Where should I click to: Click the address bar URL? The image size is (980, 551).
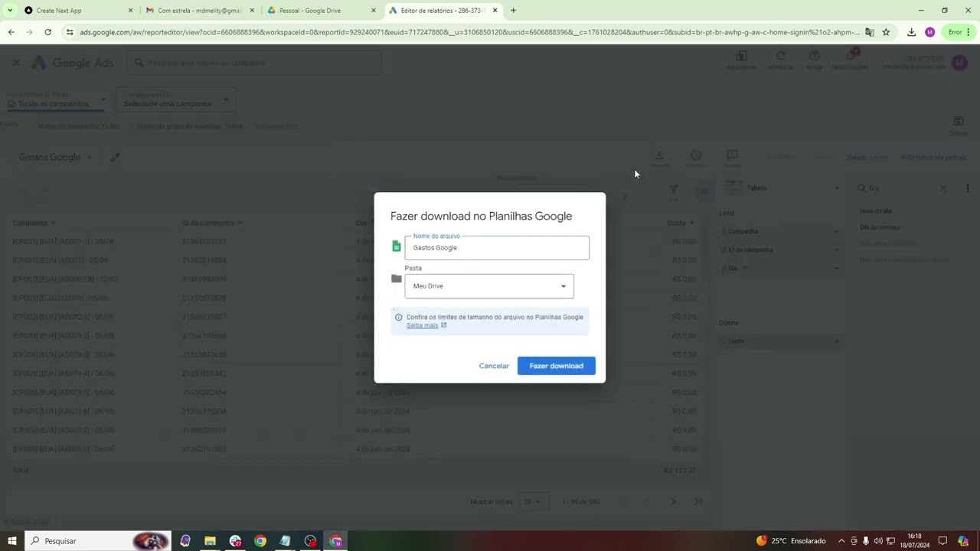click(469, 32)
